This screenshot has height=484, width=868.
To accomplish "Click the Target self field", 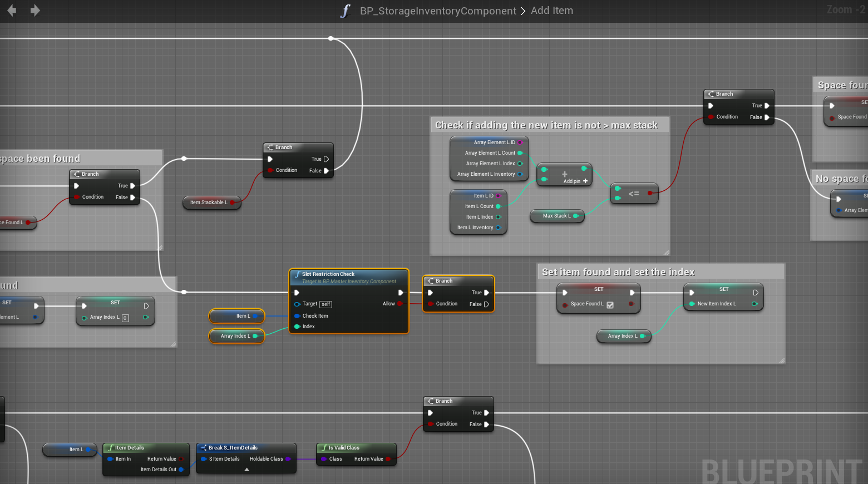I will click(x=326, y=304).
